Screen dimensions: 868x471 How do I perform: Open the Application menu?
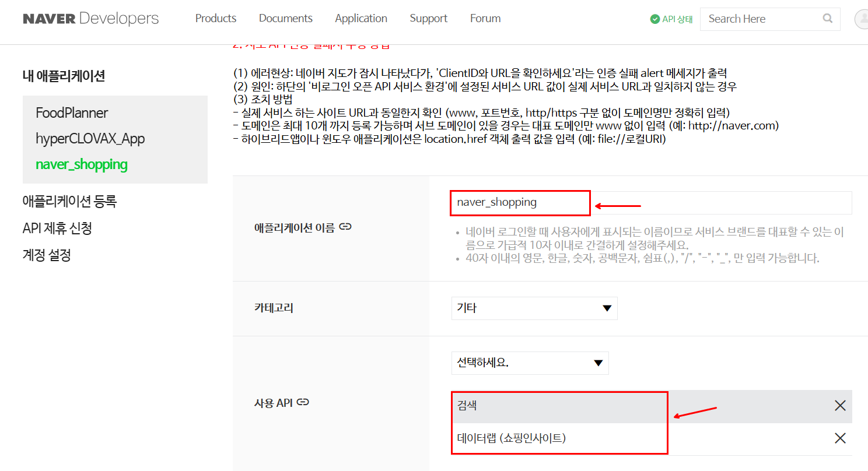[361, 19]
